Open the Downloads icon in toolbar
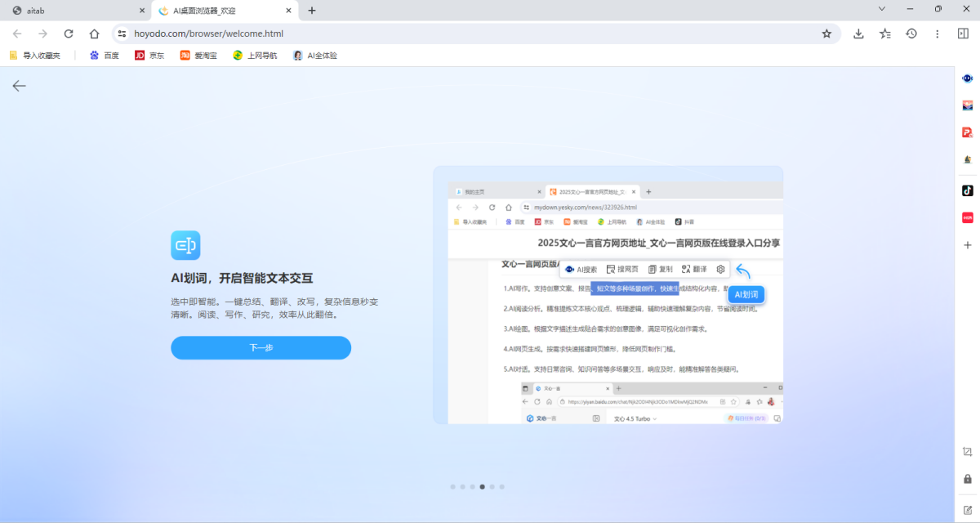This screenshot has height=523, width=980. (x=858, y=34)
